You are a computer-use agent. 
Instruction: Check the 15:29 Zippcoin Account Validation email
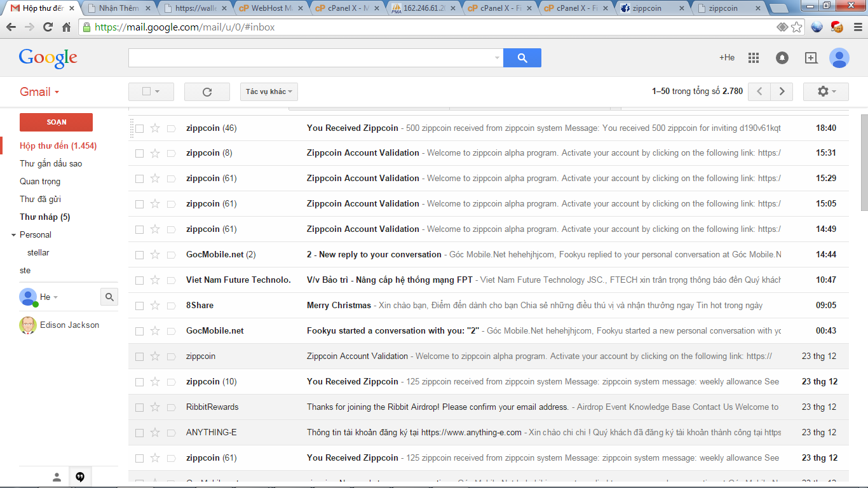point(139,179)
